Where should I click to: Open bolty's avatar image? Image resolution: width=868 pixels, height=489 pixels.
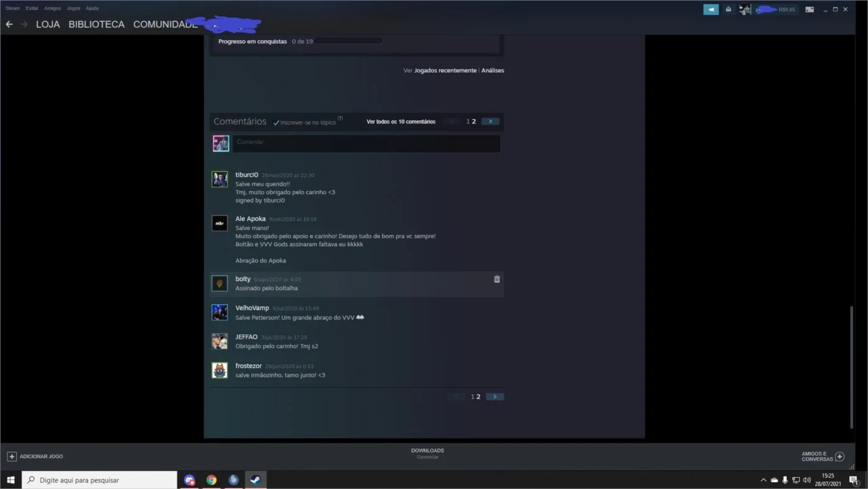(219, 284)
